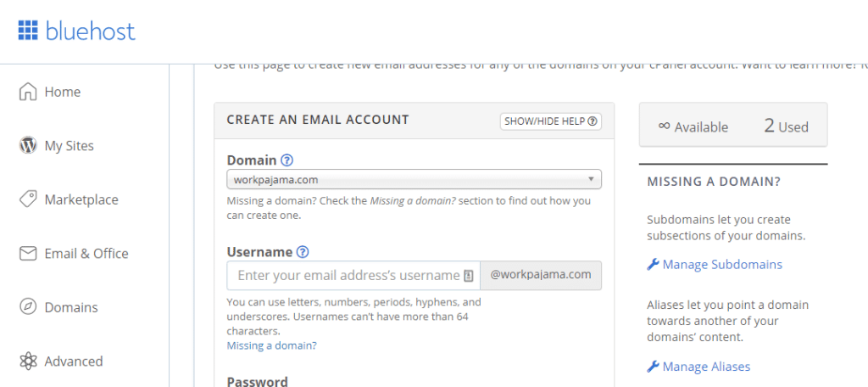Image resolution: width=868 pixels, height=387 pixels.
Task: Click the blue Missing a domain? link
Action: 272,345
